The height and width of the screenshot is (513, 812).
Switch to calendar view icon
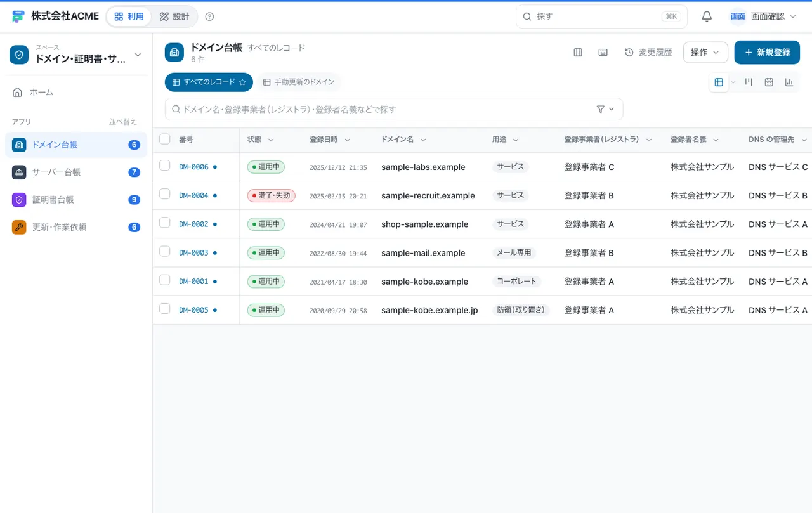click(769, 82)
